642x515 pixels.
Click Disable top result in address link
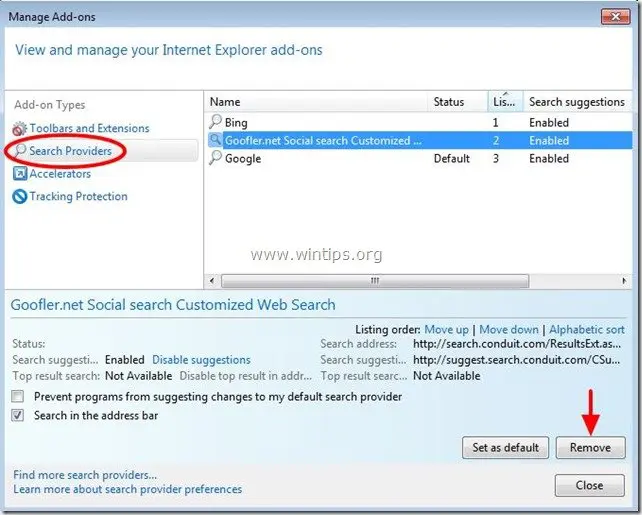point(246,376)
